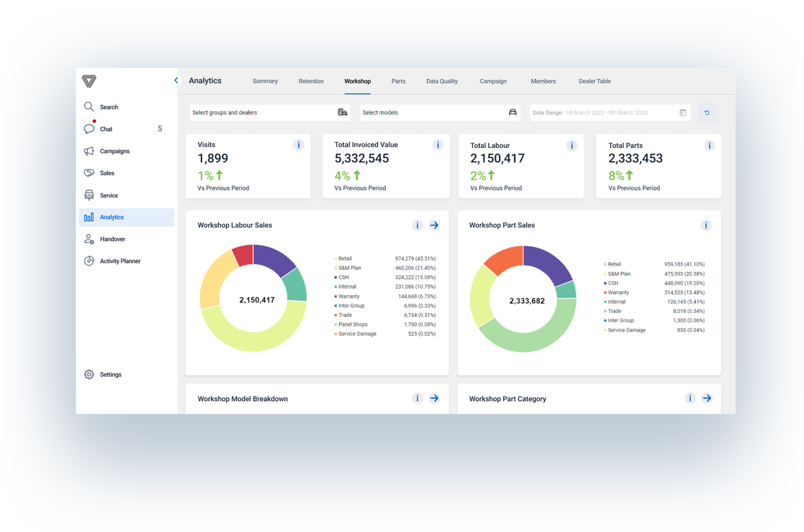Open the Search panel in sidebar

pos(109,106)
